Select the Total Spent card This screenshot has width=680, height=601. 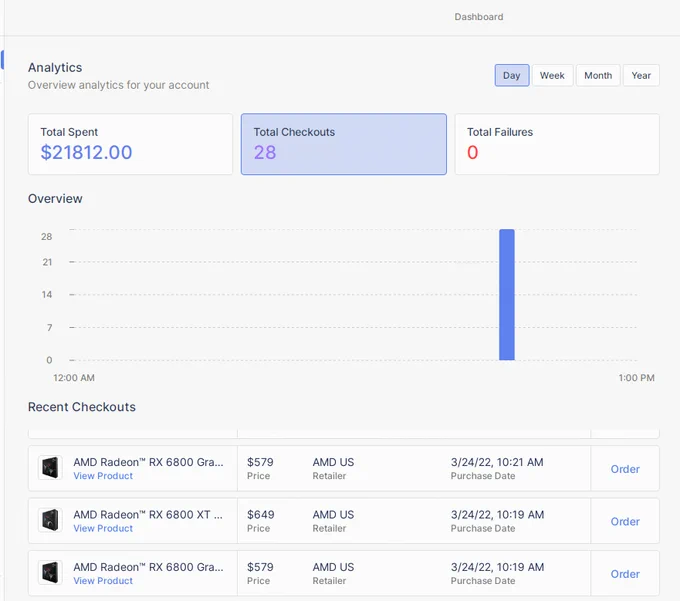point(130,144)
